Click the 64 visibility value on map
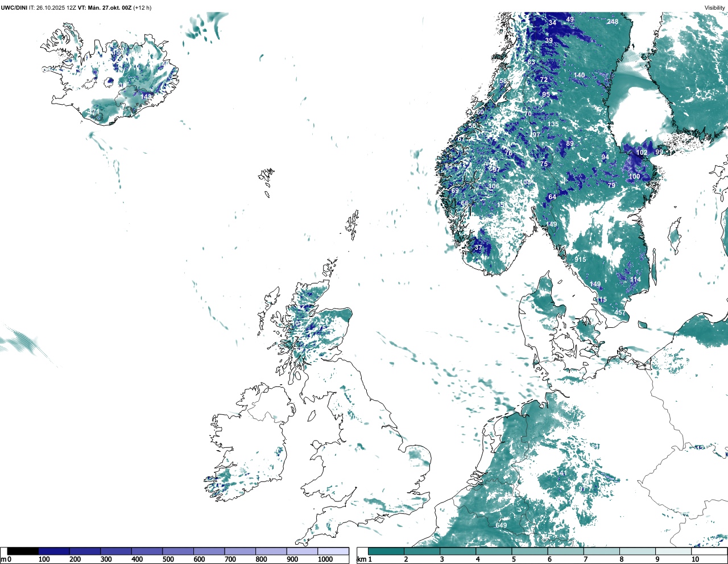 [x=552, y=197]
